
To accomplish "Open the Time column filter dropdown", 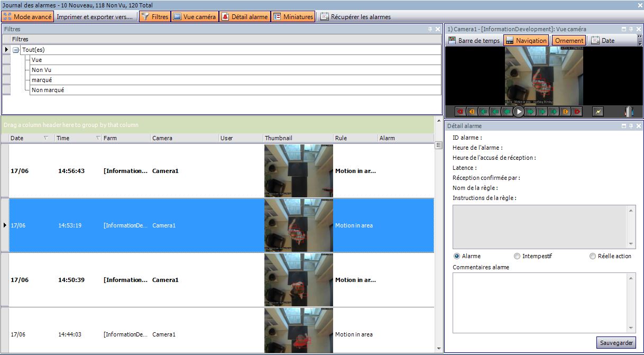I will click(x=98, y=138).
